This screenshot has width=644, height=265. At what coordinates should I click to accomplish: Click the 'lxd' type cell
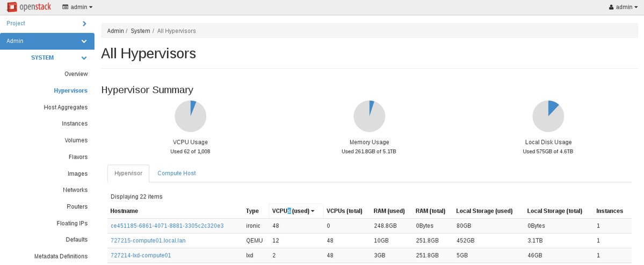pos(250,255)
